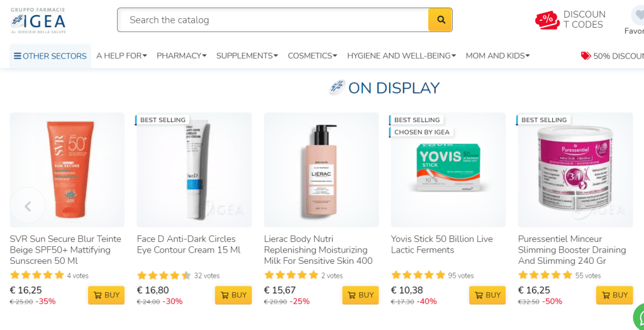Click the previous carousel arrow

(x=28, y=205)
